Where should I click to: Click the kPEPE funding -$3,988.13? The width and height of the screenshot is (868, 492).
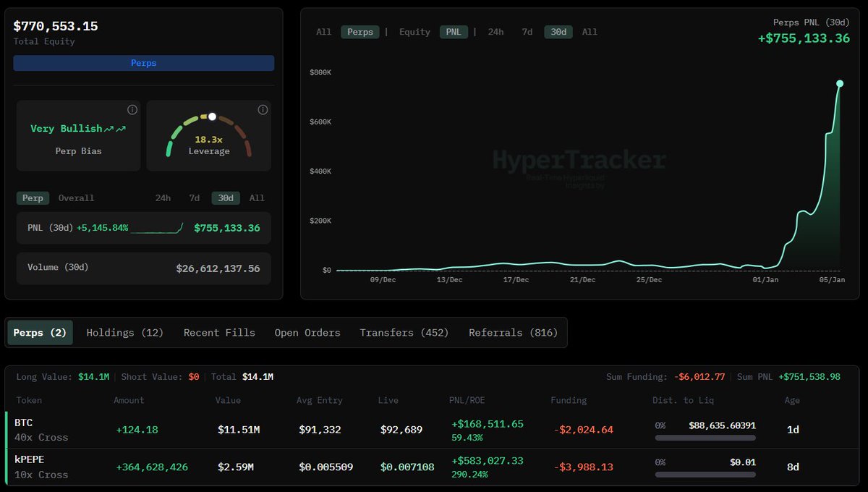[x=583, y=467]
